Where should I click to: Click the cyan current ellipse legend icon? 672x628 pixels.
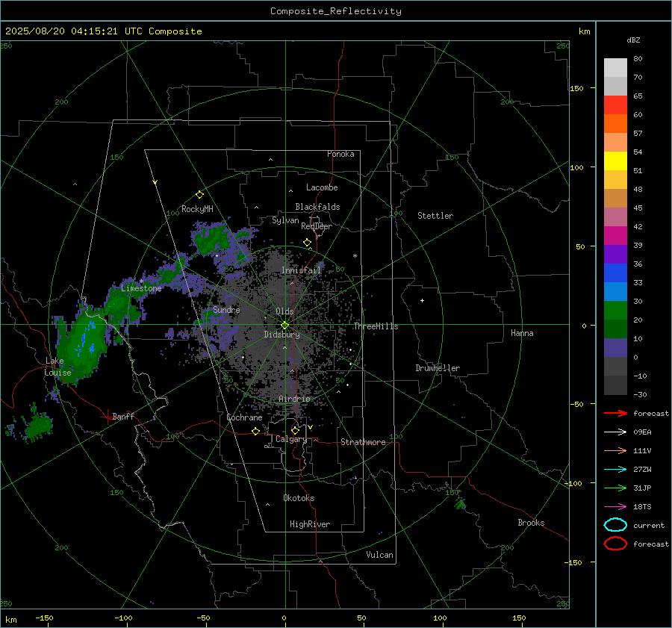tap(615, 525)
